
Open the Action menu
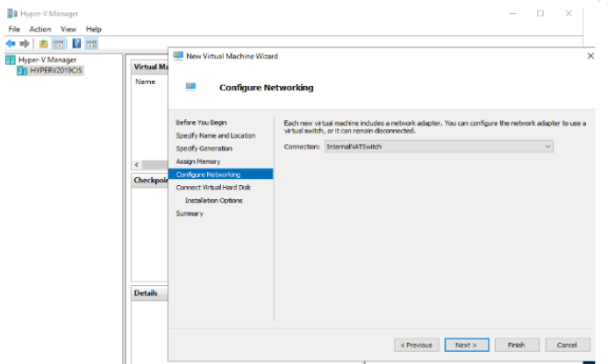pos(40,29)
